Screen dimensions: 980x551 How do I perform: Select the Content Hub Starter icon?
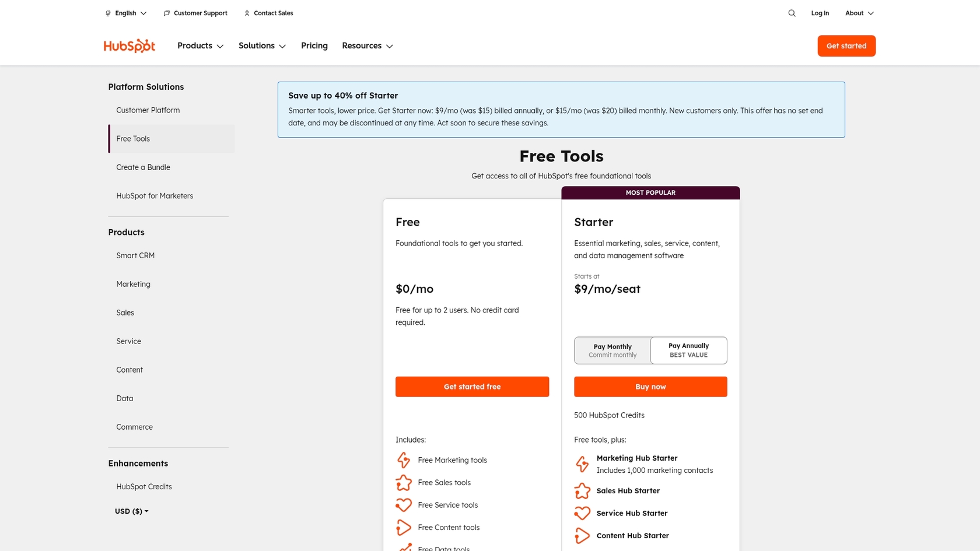582,535
